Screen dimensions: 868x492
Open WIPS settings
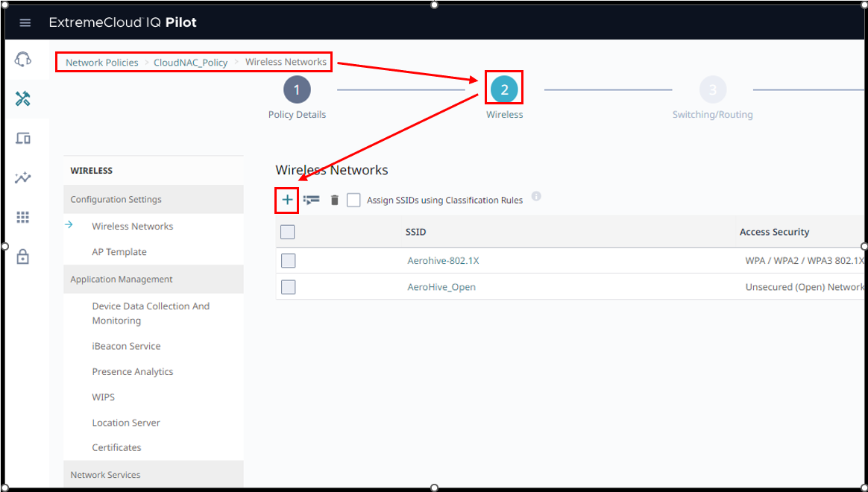click(104, 397)
